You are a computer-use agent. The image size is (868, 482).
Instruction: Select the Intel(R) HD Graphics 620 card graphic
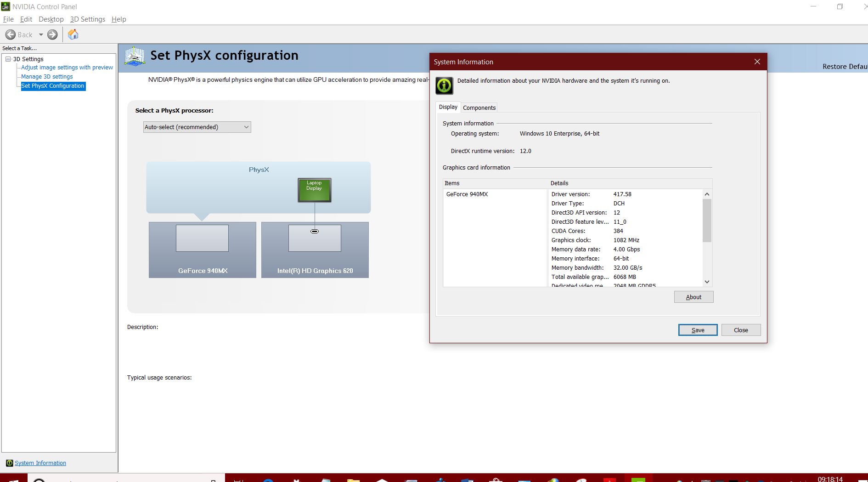[x=315, y=250]
